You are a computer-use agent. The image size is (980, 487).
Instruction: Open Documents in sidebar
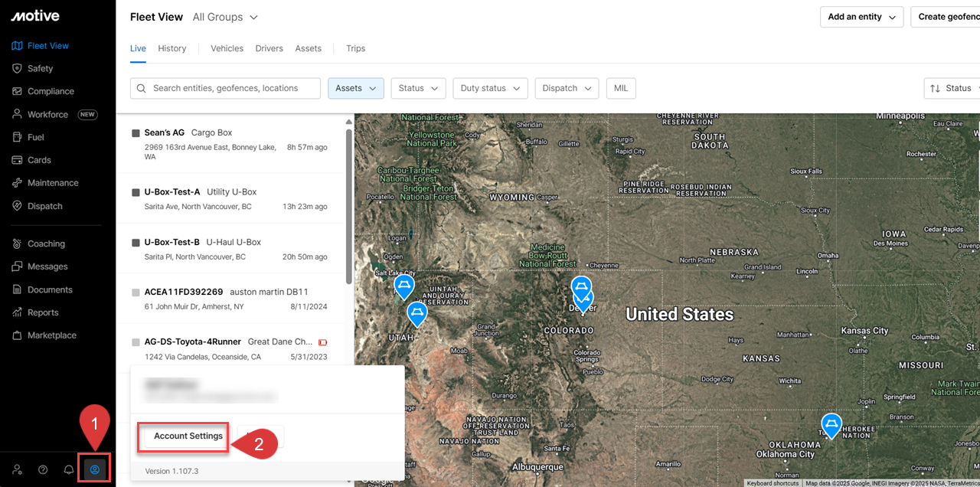(50, 289)
